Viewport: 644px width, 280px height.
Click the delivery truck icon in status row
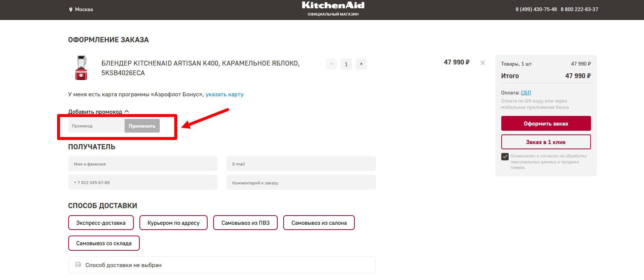point(78,264)
